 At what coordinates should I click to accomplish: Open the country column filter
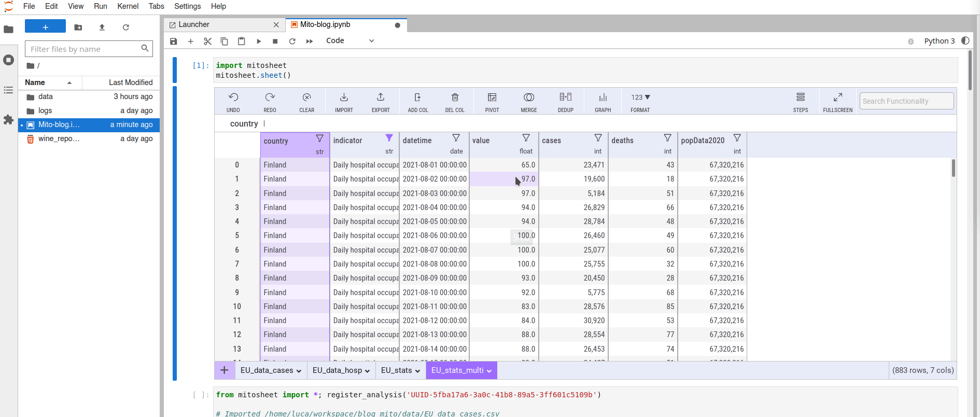point(320,138)
